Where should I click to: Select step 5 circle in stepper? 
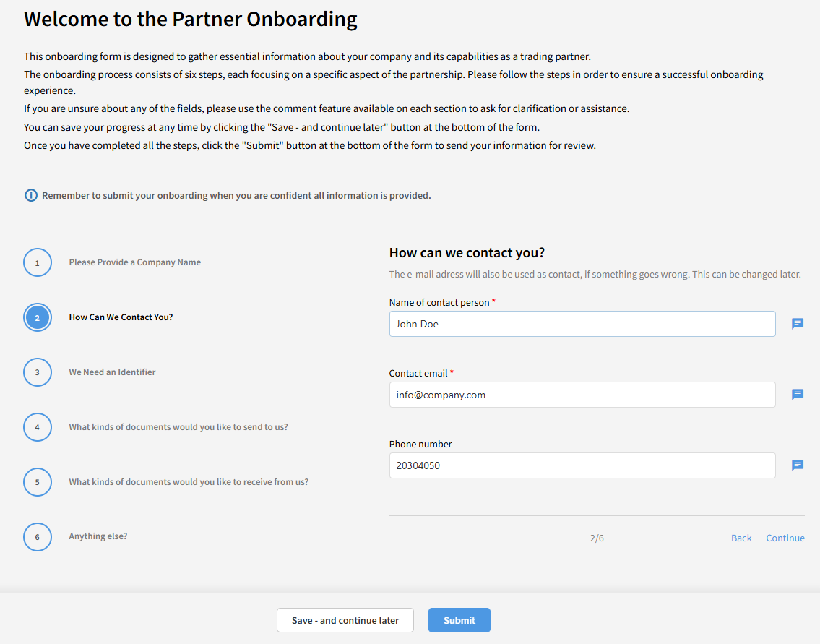[38, 482]
